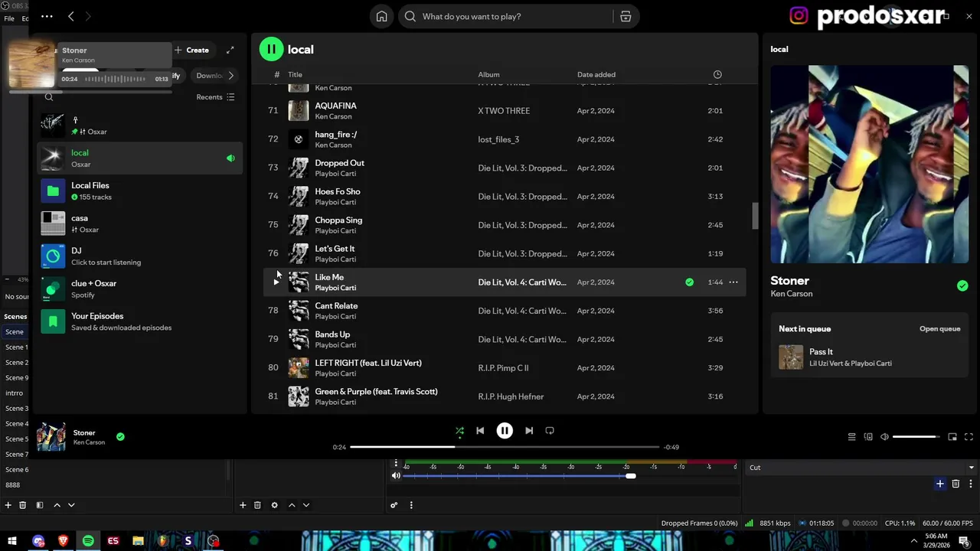Click the Browse icon in search bar

(626, 16)
